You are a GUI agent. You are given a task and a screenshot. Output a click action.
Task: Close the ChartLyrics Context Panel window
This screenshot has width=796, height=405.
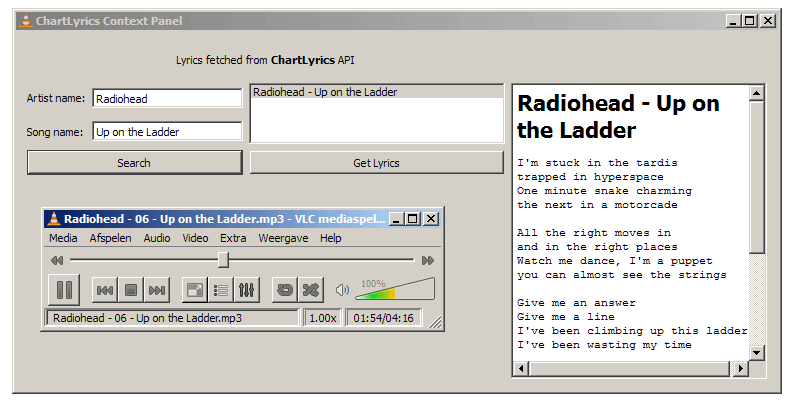[768, 21]
